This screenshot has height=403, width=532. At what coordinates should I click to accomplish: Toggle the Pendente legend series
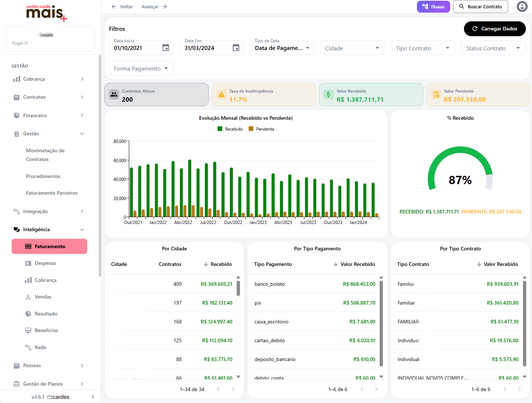click(x=261, y=129)
